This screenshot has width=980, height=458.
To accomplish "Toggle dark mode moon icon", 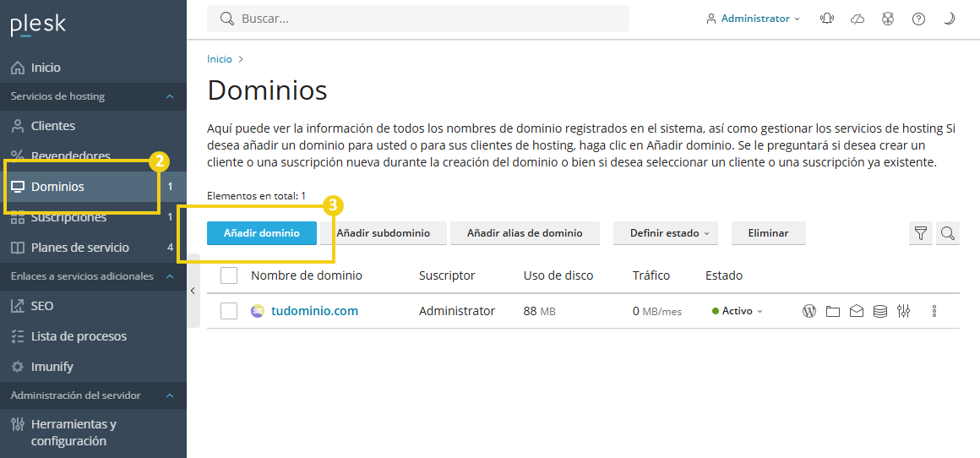I will (949, 19).
